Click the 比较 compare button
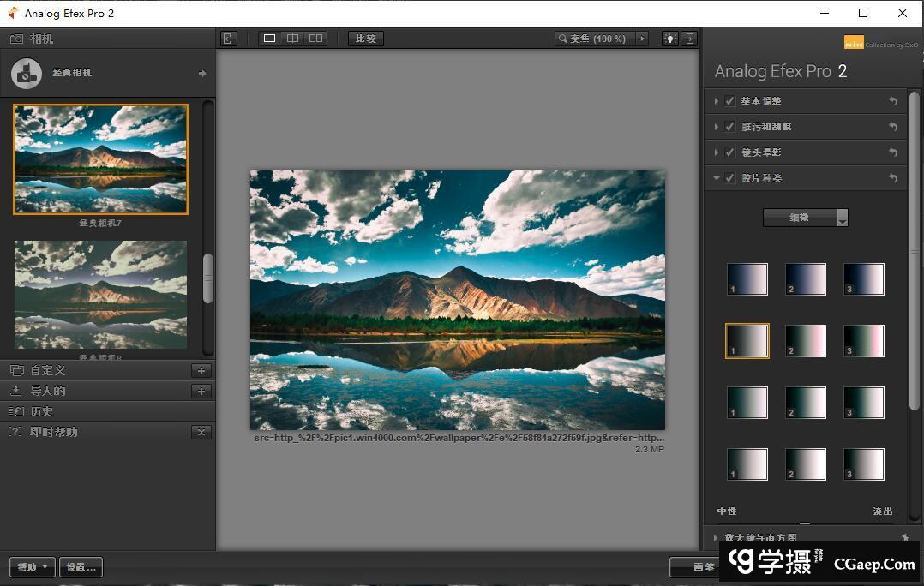Image resolution: width=924 pixels, height=586 pixels. 366,39
